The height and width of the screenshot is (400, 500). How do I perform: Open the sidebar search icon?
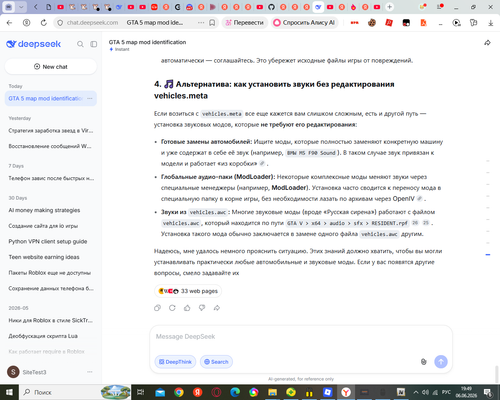point(80,44)
